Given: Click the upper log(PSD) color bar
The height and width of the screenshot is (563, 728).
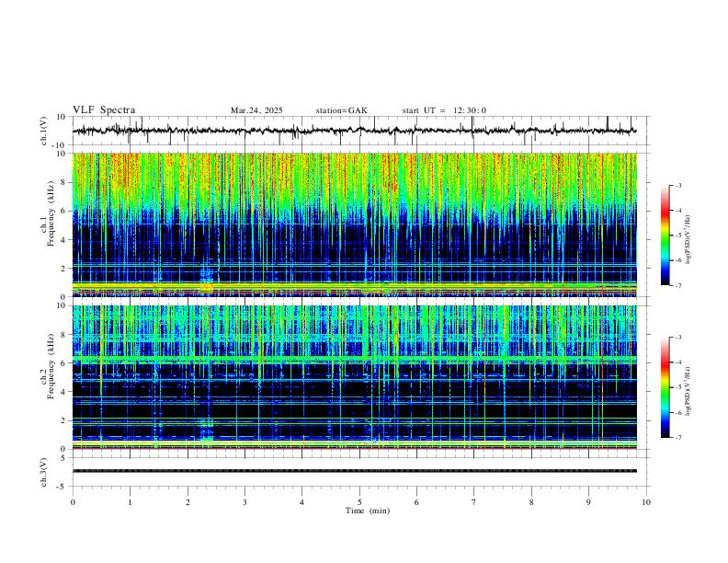Looking at the screenshot, I should [665, 236].
